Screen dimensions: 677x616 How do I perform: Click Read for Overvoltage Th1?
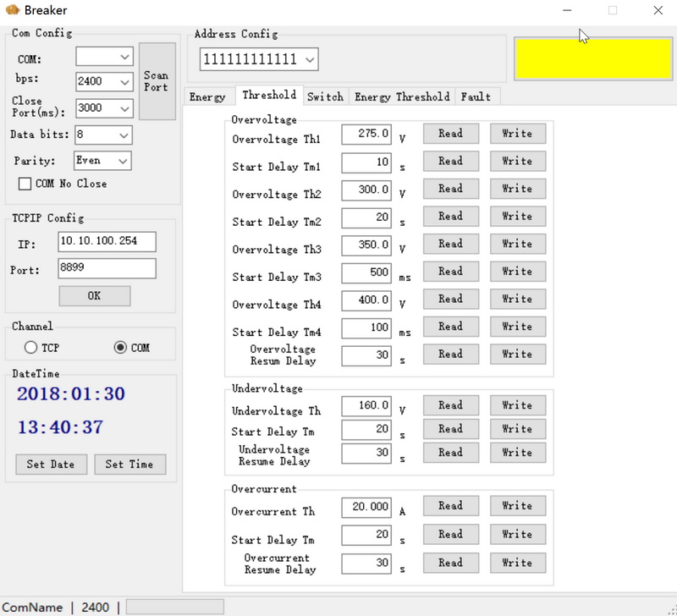point(450,134)
